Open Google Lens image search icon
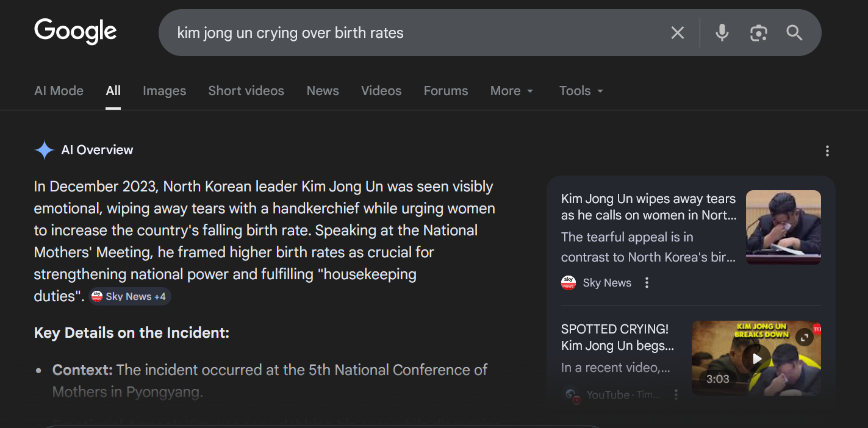Image resolution: width=868 pixels, height=428 pixels. [758, 33]
